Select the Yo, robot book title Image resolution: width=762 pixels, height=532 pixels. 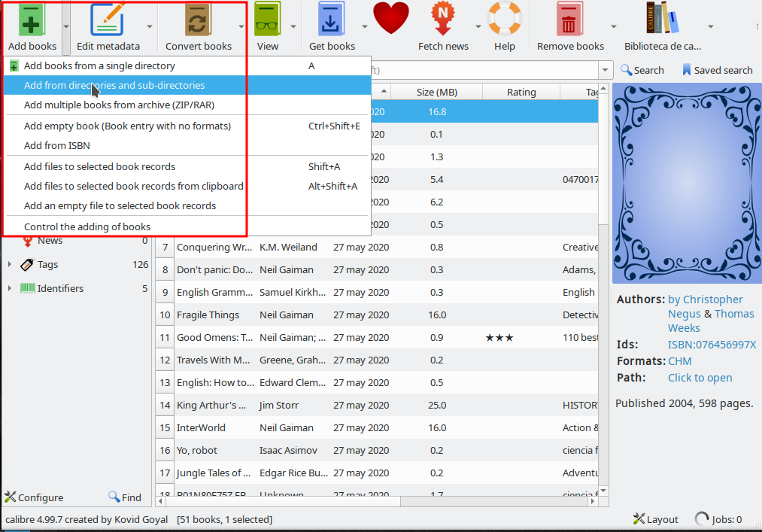point(197,450)
